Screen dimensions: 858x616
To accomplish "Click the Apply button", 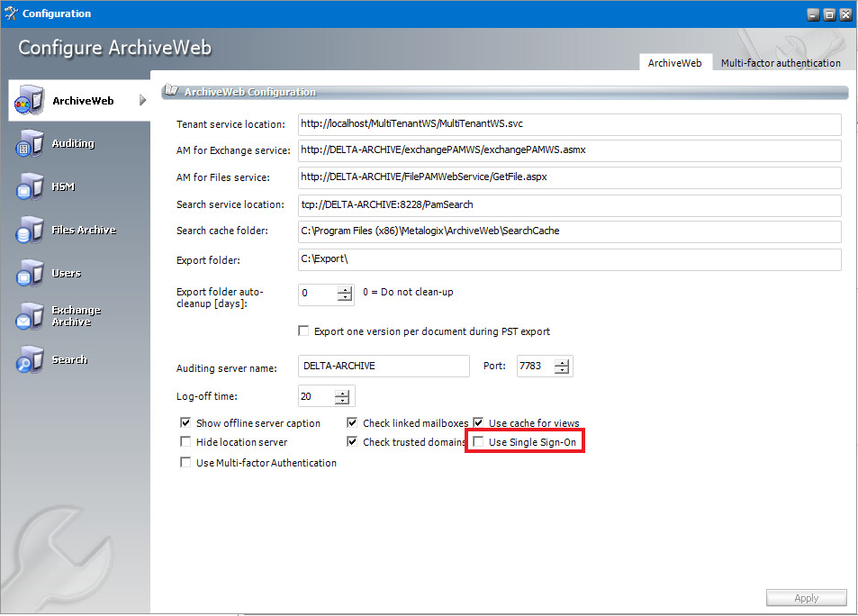I will (806, 598).
